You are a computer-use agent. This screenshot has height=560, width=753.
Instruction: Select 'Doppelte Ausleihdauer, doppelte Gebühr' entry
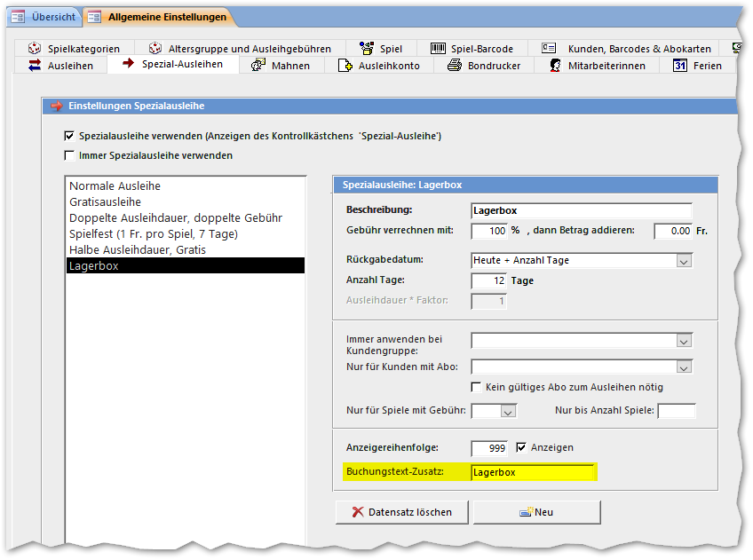[186, 217]
